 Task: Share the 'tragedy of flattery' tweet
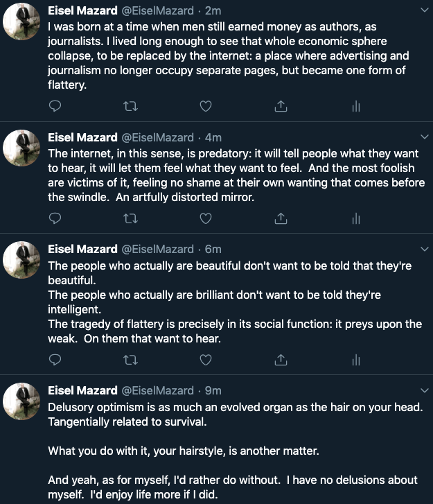(281, 359)
